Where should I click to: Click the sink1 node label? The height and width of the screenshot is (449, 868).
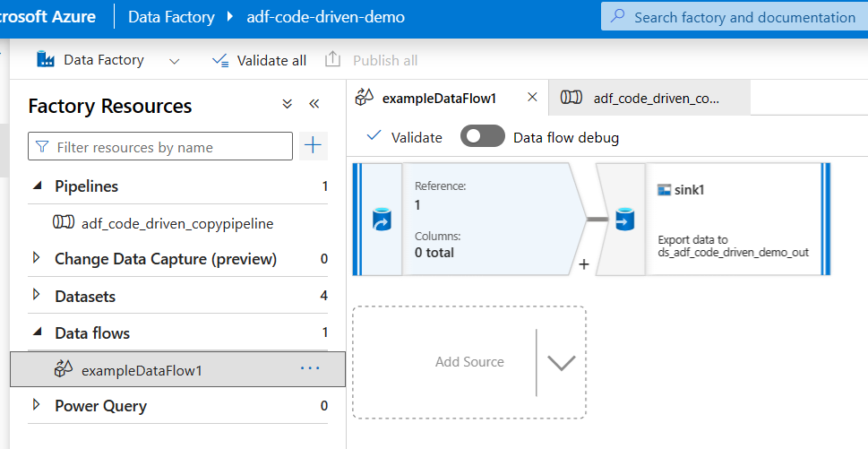point(689,190)
